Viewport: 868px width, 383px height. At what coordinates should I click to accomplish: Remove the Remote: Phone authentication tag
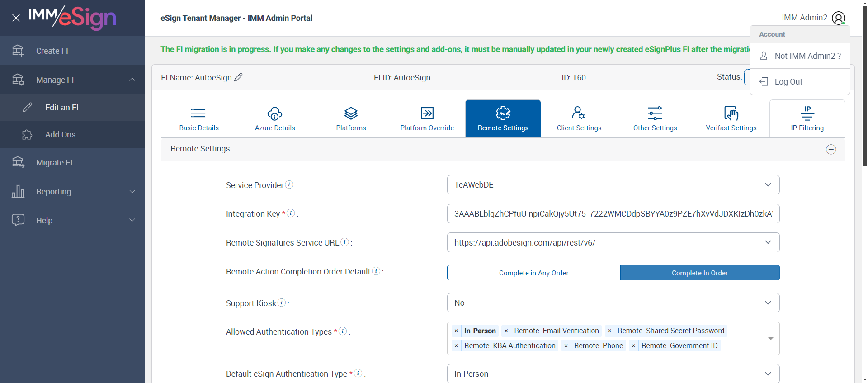(566, 346)
